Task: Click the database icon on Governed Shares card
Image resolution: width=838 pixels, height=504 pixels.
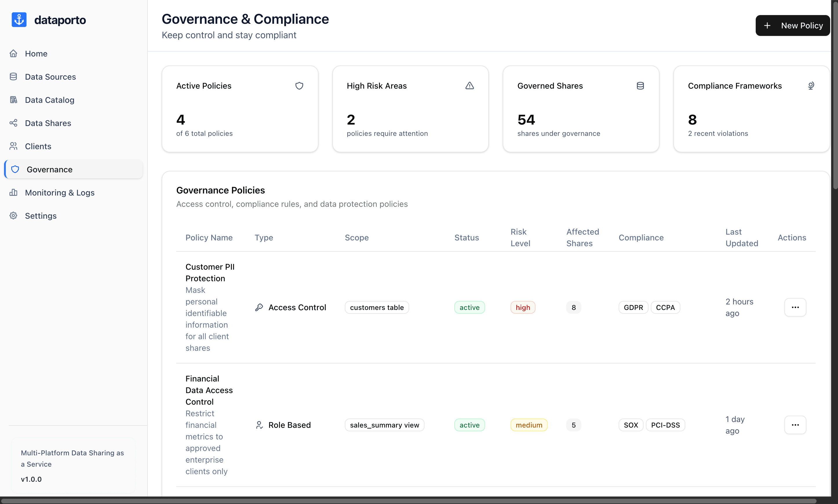Action: [x=640, y=85]
